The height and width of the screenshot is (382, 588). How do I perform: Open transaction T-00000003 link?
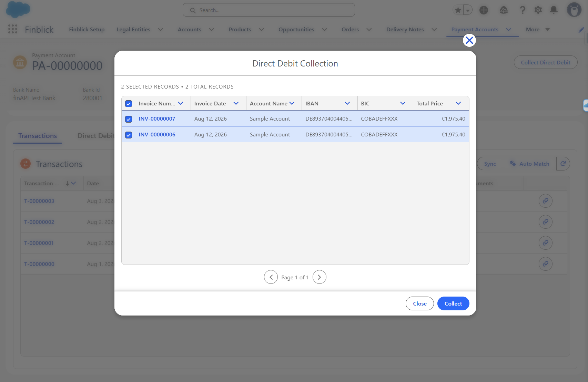(39, 201)
